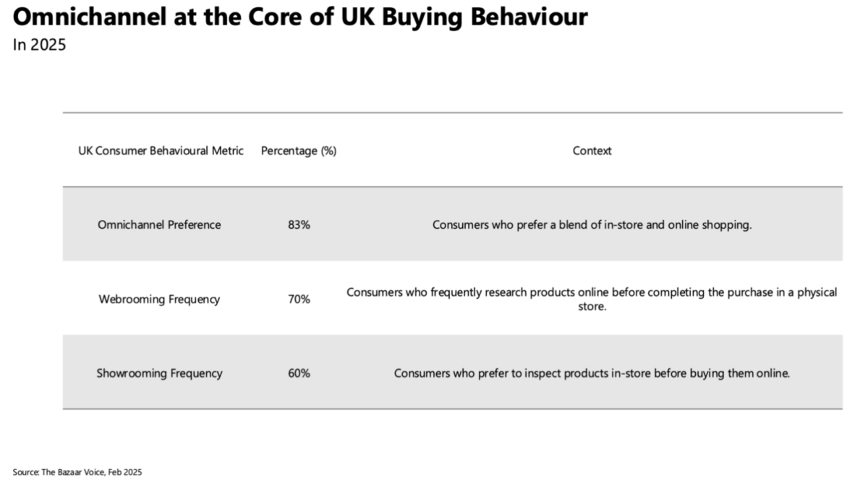
Task: Click the 'Omnichannel Preference' metric cell
Action: pos(159,224)
